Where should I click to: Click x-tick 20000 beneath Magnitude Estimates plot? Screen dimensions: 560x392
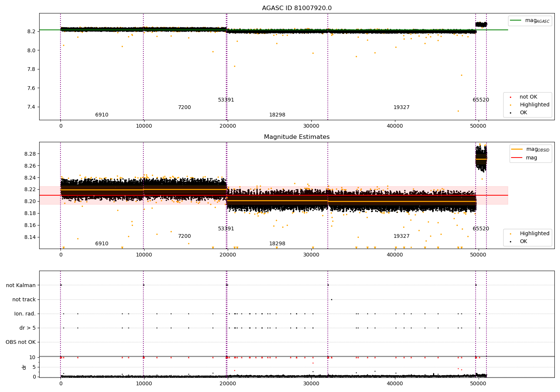pyautogui.click(x=228, y=255)
